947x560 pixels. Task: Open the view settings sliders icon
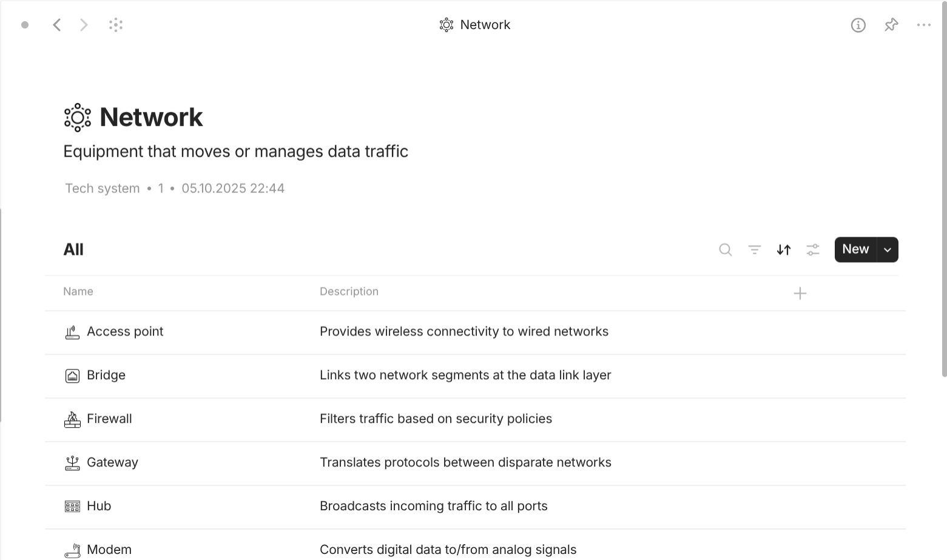coord(813,249)
